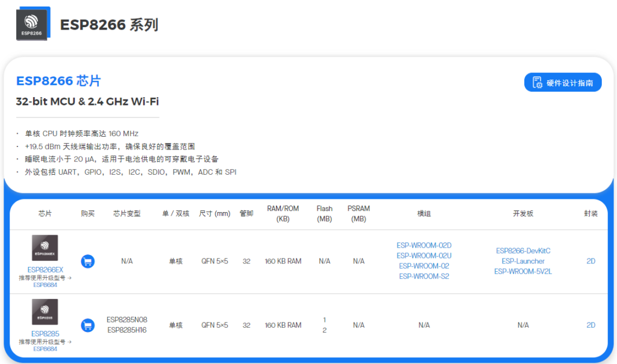
Task: Click the 管脚 column header
Action: 246,214
